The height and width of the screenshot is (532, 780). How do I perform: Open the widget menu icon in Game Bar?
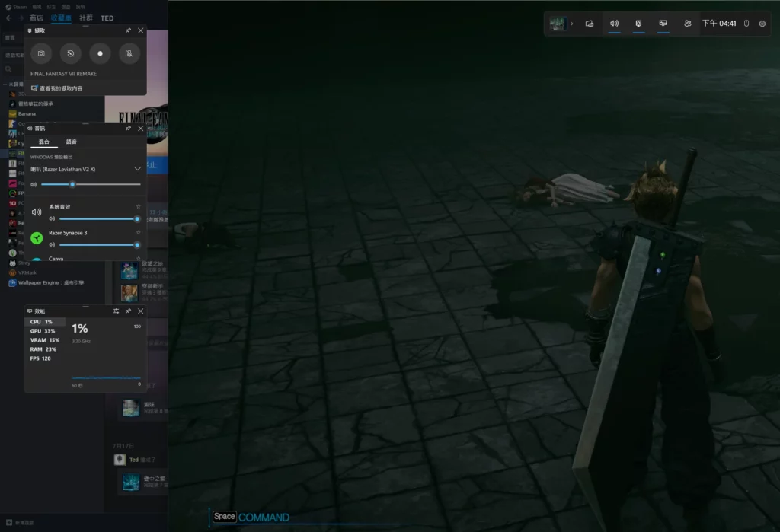[x=590, y=24]
